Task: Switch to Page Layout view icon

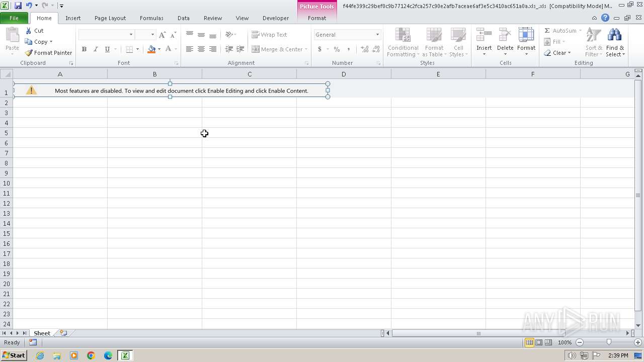Action: (x=539, y=342)
